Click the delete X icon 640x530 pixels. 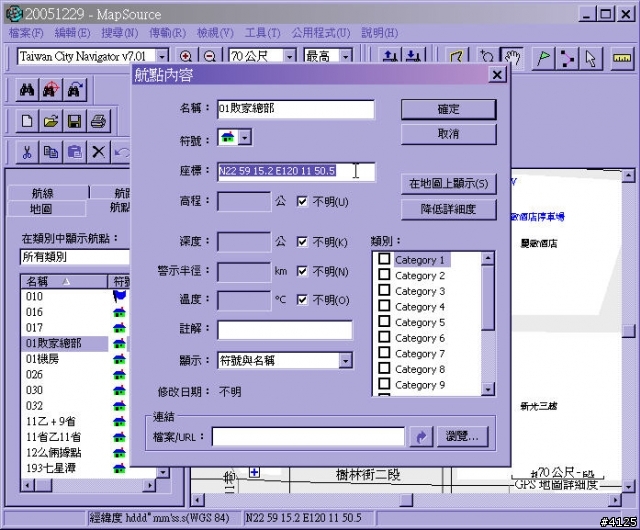(98, 152)
